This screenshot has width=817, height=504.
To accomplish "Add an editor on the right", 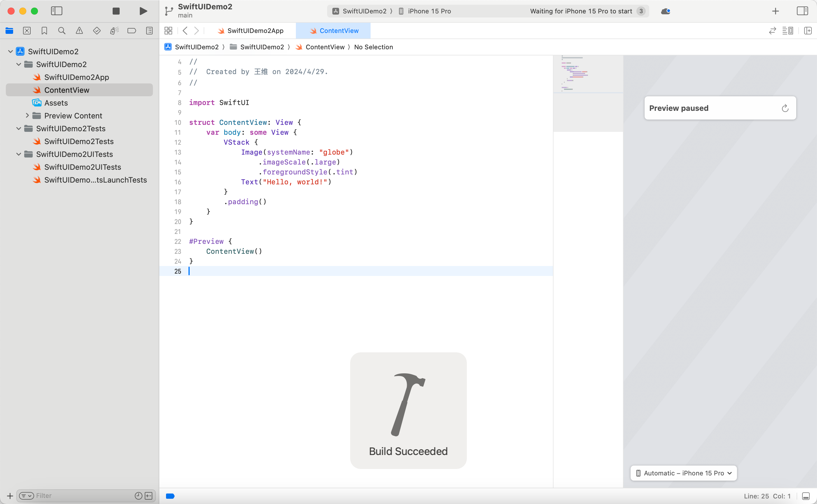I will (808, 31).
